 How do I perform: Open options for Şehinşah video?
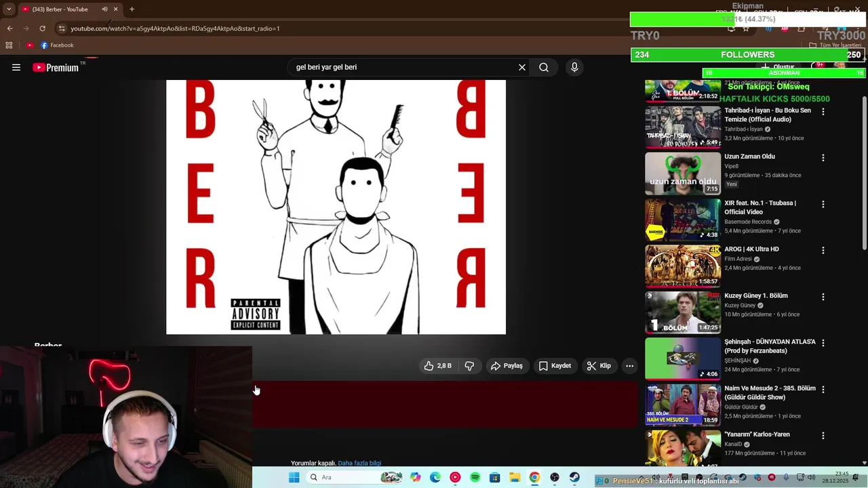823,343
